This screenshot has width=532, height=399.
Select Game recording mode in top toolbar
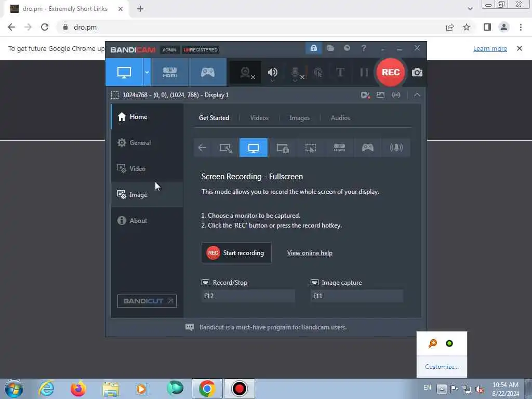[x=208, y=72]
